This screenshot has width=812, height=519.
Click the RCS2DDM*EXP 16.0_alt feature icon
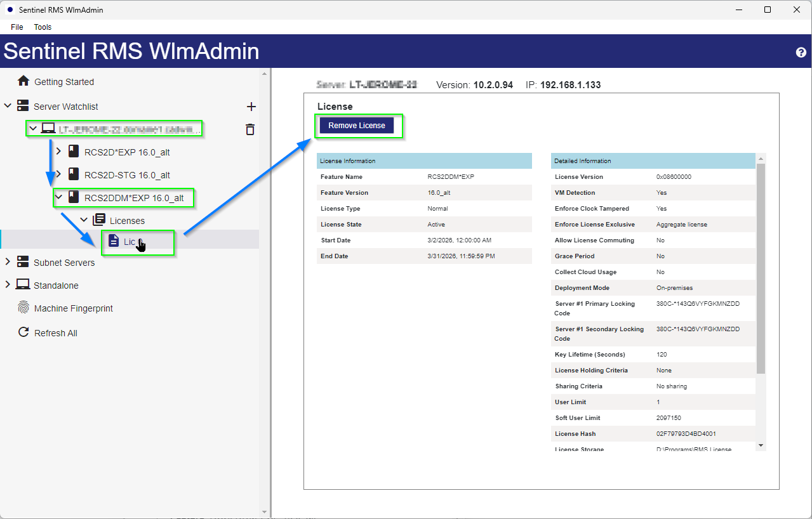pyautogui.click(x=74, y=197)
